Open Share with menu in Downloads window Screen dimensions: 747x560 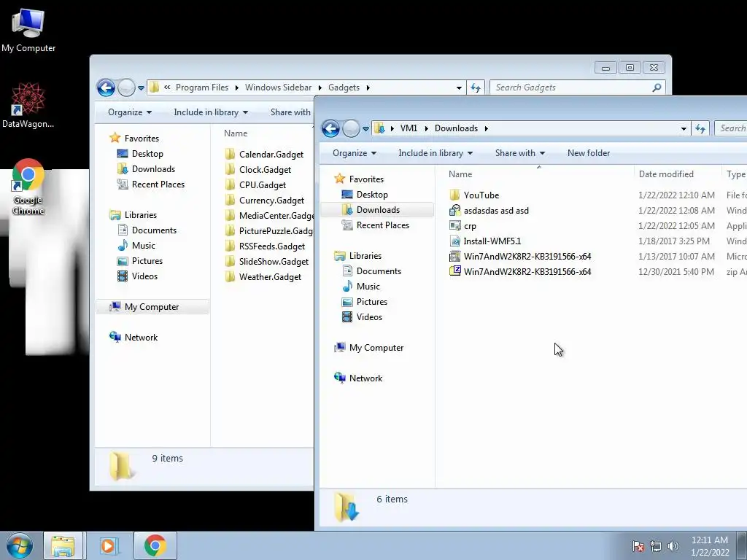(519, 153)
